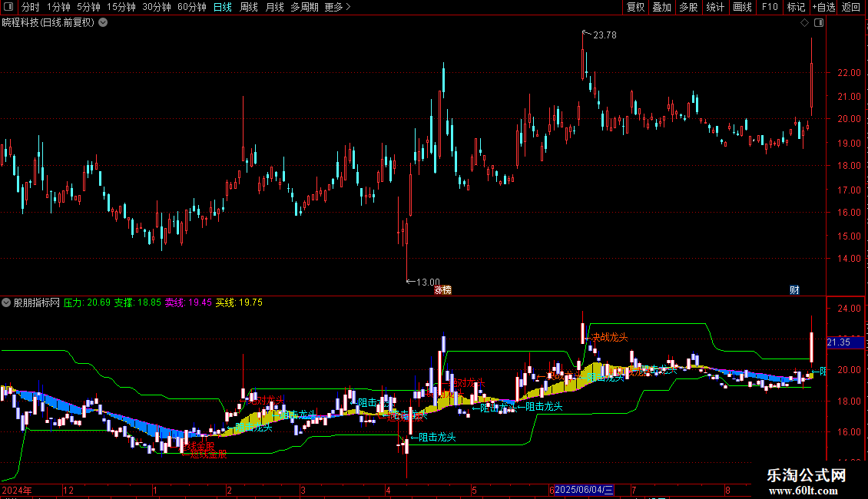The height and width of the screenshot is (499, 868).
Task: Click the 标记 mark button
Action: point(796,7)
